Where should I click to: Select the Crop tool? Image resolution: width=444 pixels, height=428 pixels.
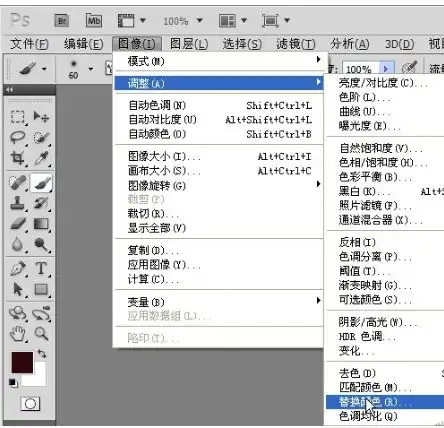tap(18, 158)
